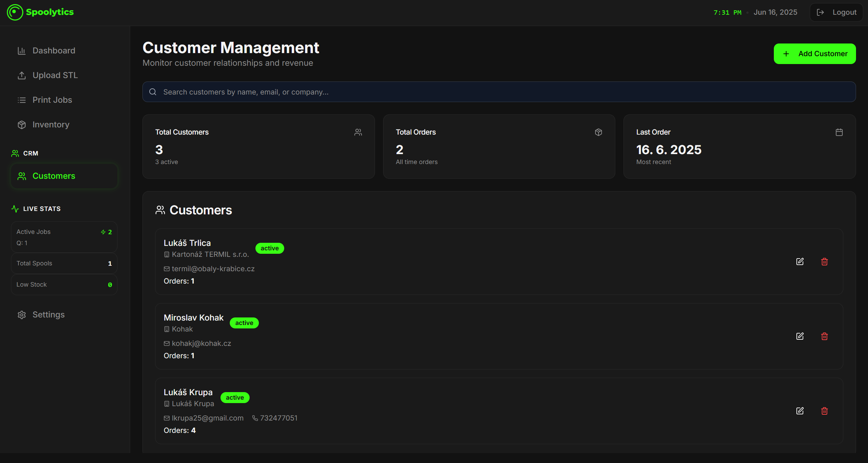Navigate to Inventory
Image resolution: width=868 pixels, height=463 pixels.
(x=64, y=125)
